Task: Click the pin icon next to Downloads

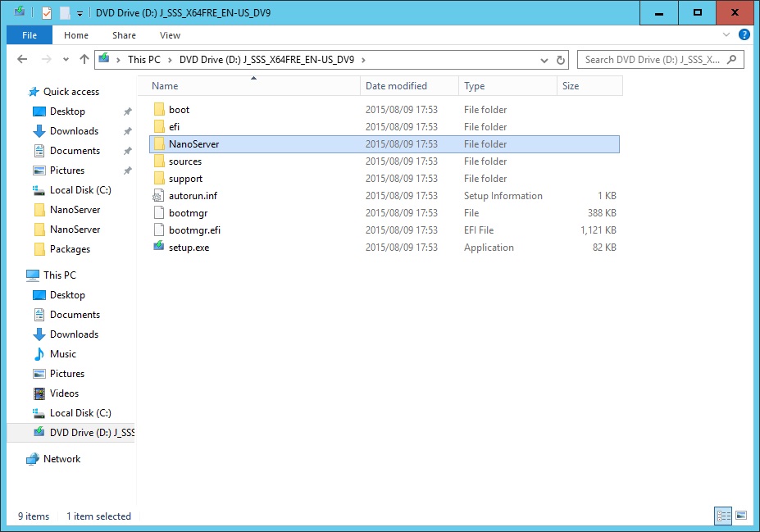Action: [127, 131]
